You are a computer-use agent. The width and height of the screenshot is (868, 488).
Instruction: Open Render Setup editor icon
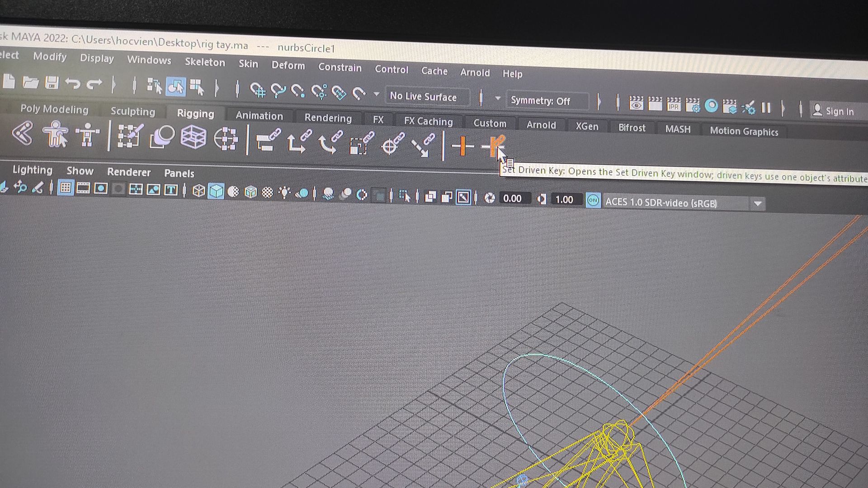point(730,107)
